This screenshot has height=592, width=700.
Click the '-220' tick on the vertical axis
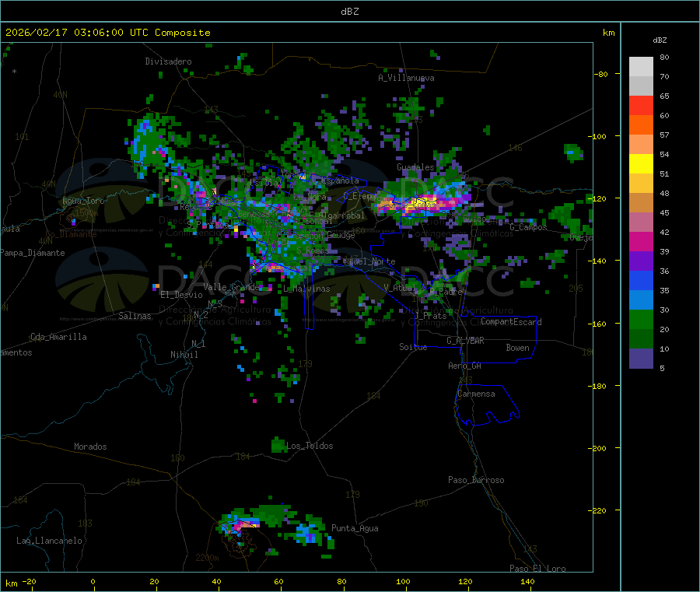597,511
